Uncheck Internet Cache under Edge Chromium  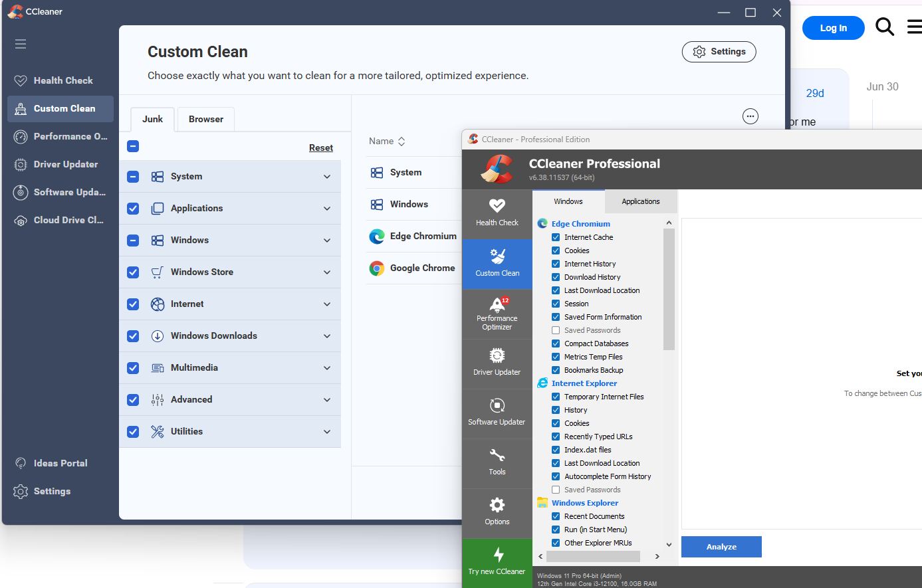(x=556, y=237)
